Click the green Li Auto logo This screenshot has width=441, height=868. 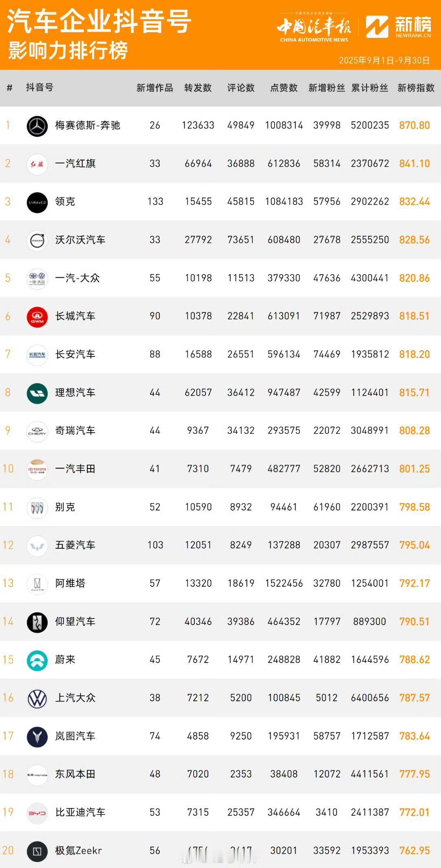(37, 393)
